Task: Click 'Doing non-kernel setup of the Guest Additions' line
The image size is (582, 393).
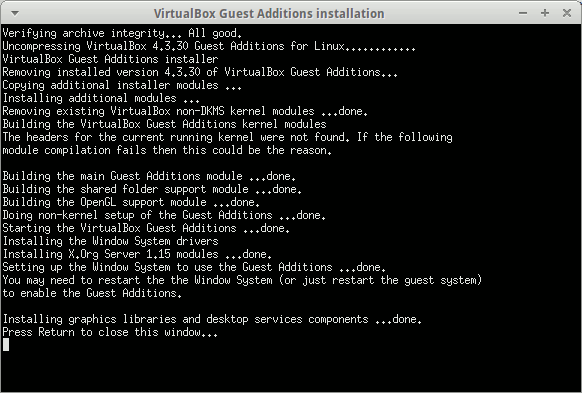Action: (164, 215)
